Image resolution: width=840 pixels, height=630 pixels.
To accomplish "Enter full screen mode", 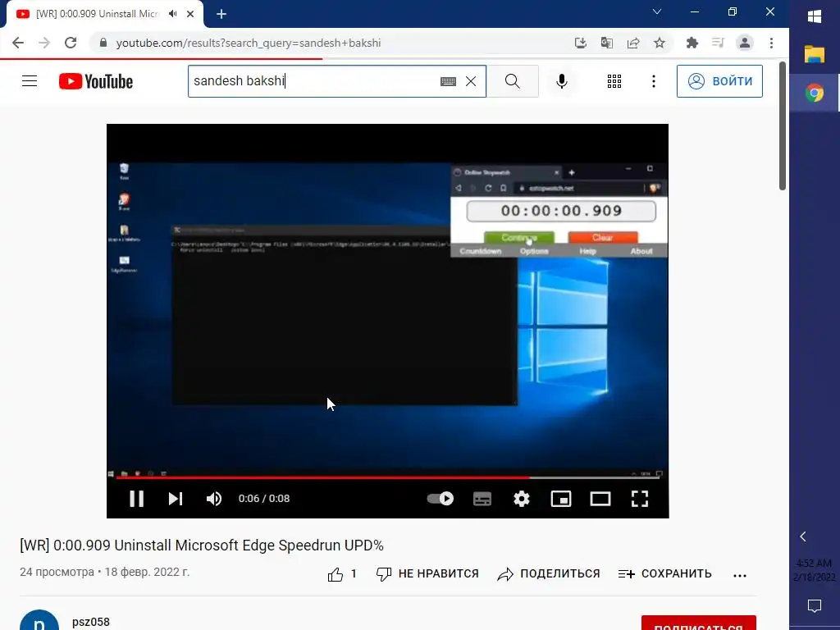I will tap(640, 499).
